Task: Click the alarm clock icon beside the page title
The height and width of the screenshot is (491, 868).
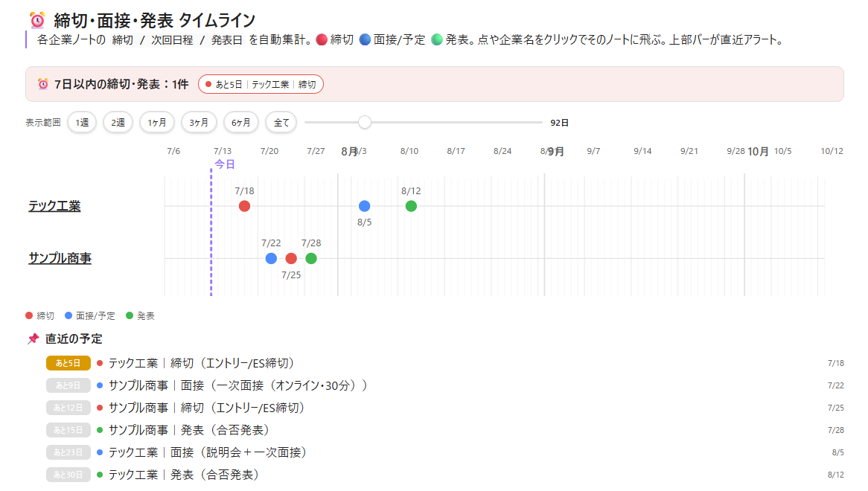Action: pos(37,21)
